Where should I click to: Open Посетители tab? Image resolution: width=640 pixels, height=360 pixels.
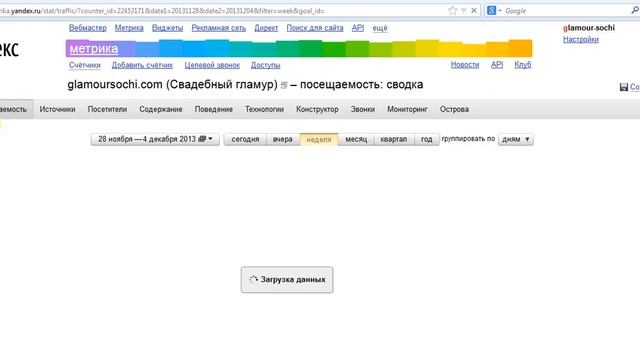click(107, 109)
